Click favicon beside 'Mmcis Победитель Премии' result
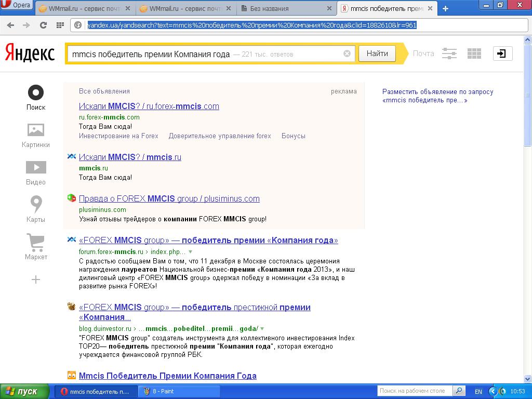The height and width of the screenshot is (399, 532). click(72, 375)
